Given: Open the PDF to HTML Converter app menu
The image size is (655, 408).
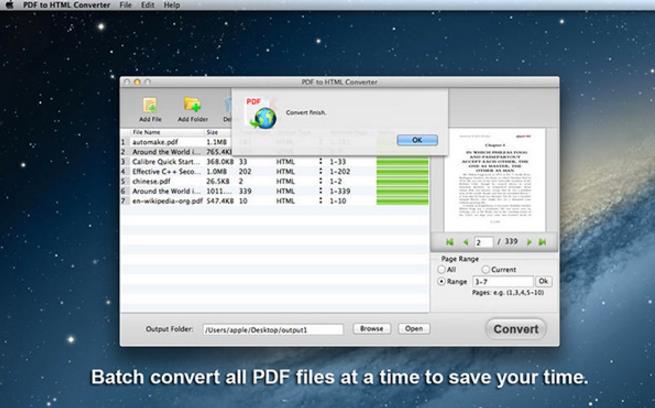Looking at the screenshot, I should coord(66,5).
